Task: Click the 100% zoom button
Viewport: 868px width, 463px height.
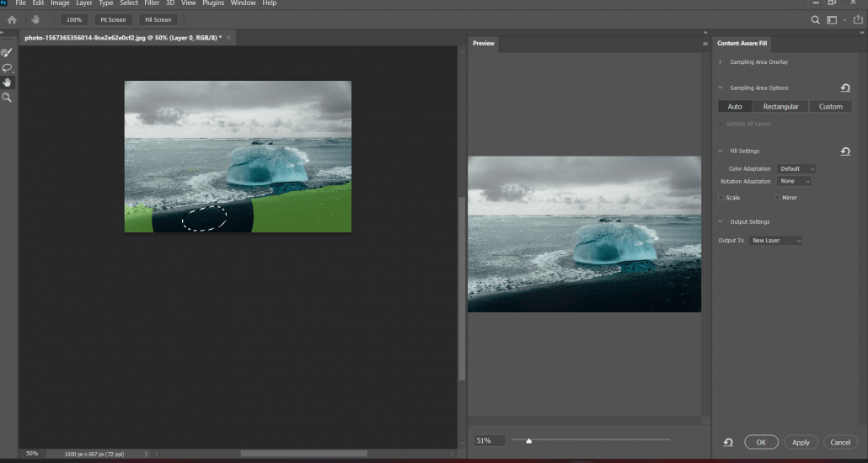Action: point(74,20)
